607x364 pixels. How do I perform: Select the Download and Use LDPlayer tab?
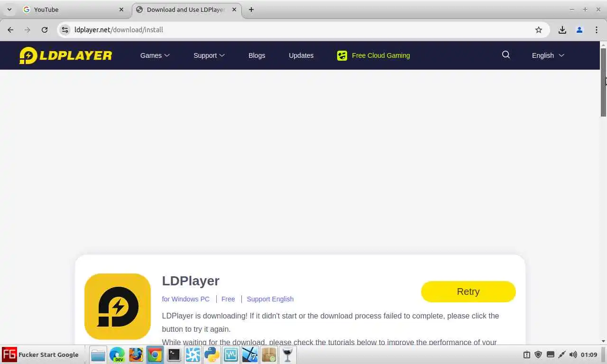tap(186, 9)
